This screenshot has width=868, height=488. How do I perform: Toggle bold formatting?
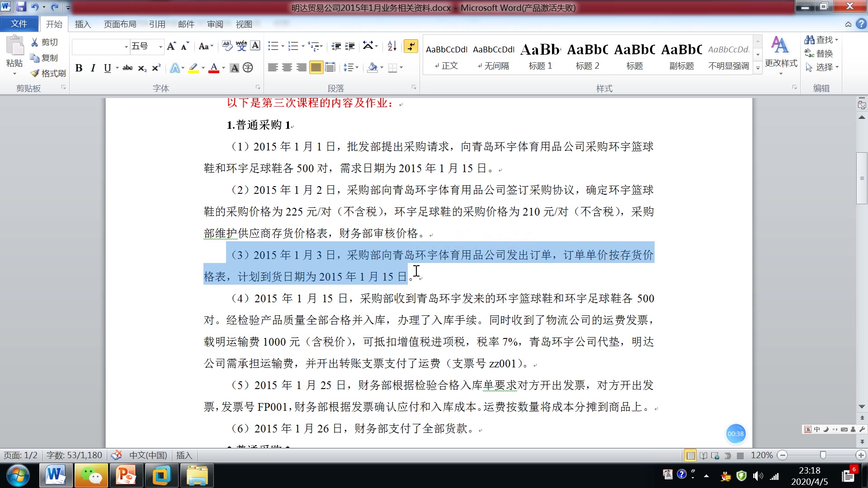79,68
